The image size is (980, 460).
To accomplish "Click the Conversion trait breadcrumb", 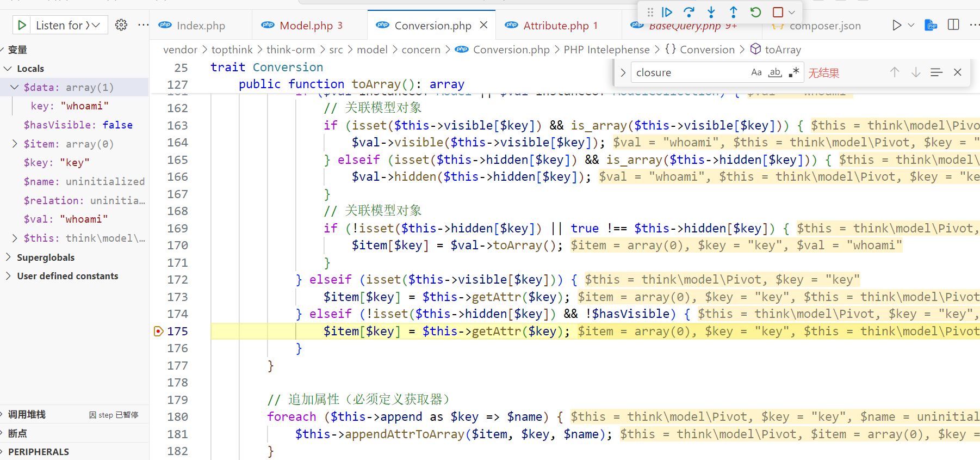I will [x=707, y=50].
